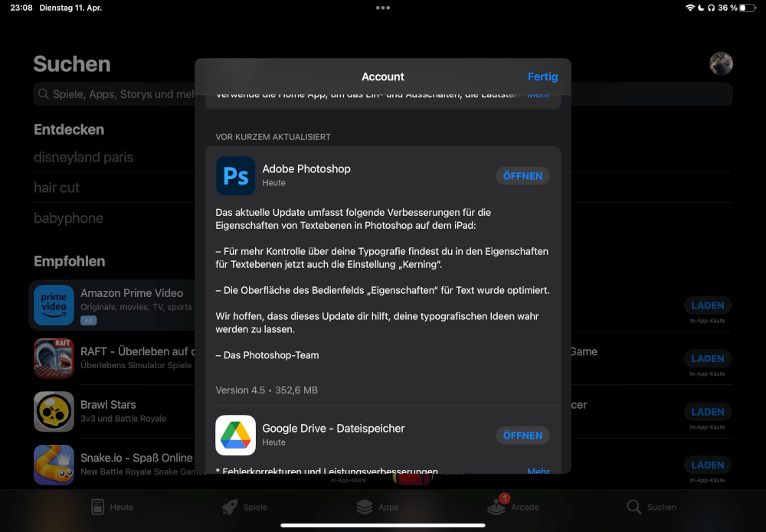Tap the Brawl Stars icon

click(x=54, y=412)
